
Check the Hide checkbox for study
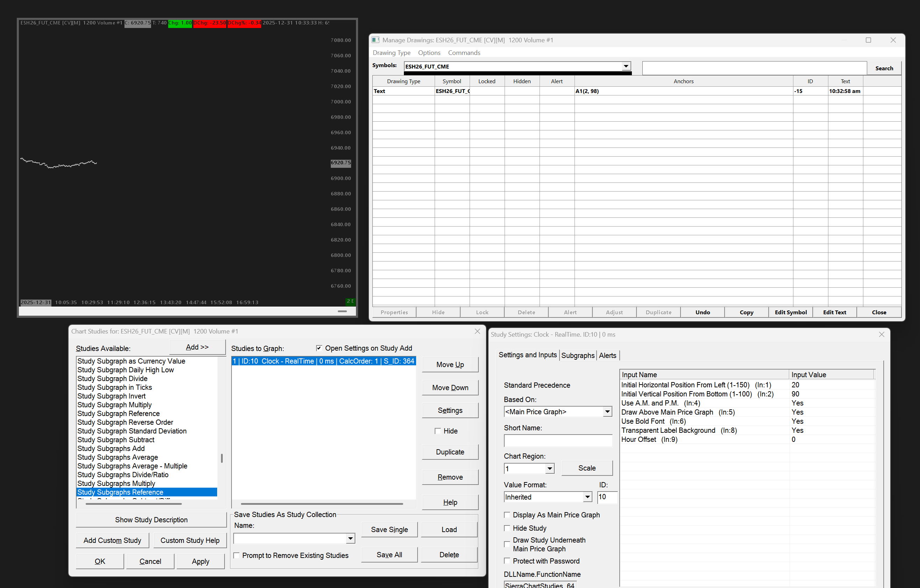[x=438, y=431]
